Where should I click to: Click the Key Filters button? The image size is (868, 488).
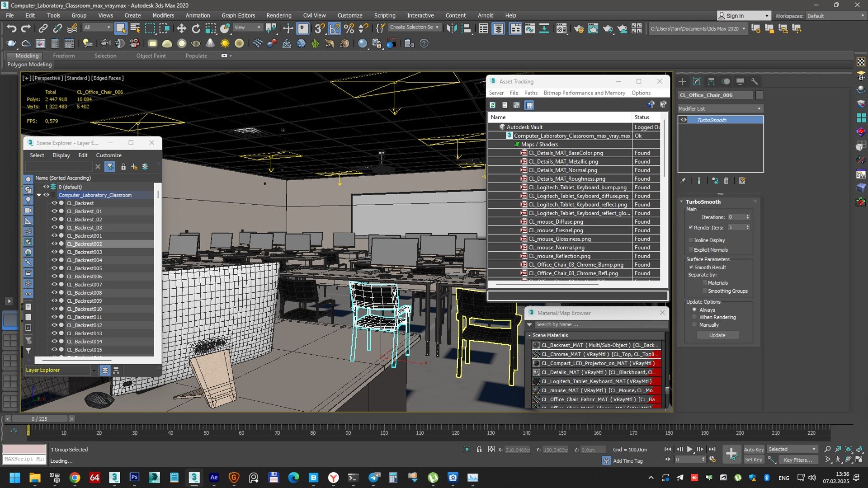797,460
